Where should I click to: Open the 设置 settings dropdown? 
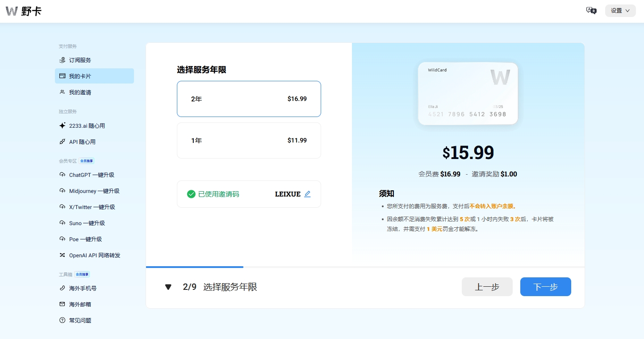[620, 10]
